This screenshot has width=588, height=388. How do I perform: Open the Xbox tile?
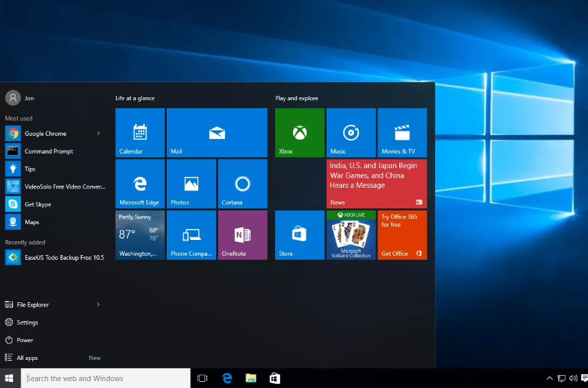click(300, 132)
